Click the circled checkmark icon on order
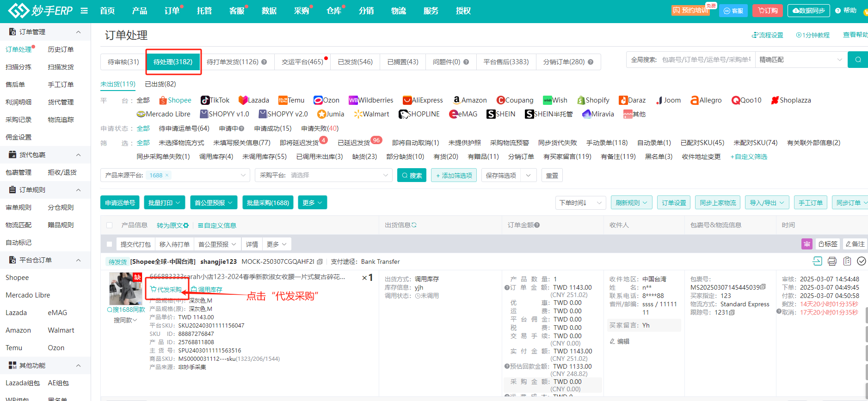Screen dimensions: 868x401 pyautogui.click(x=862, y=261)
